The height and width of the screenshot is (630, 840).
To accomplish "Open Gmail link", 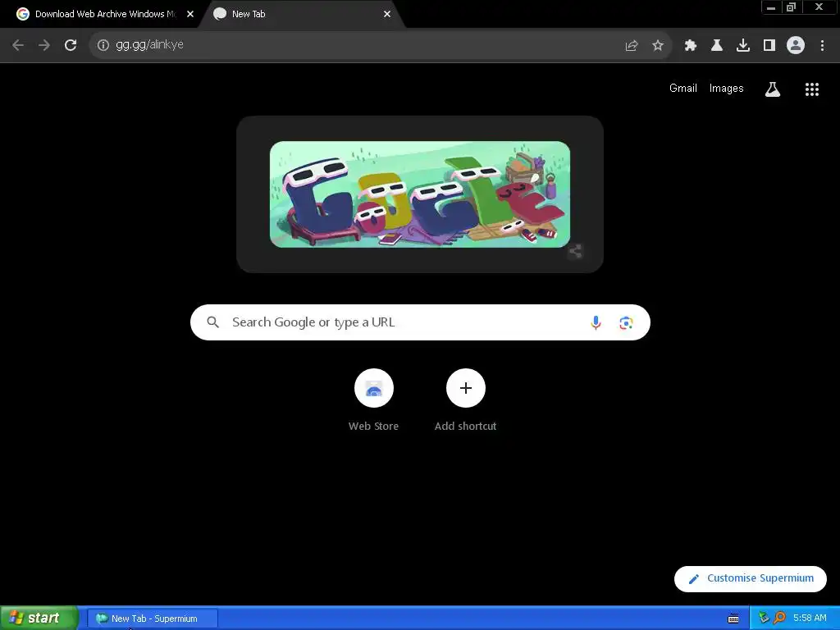I will (x=683, y=89).
